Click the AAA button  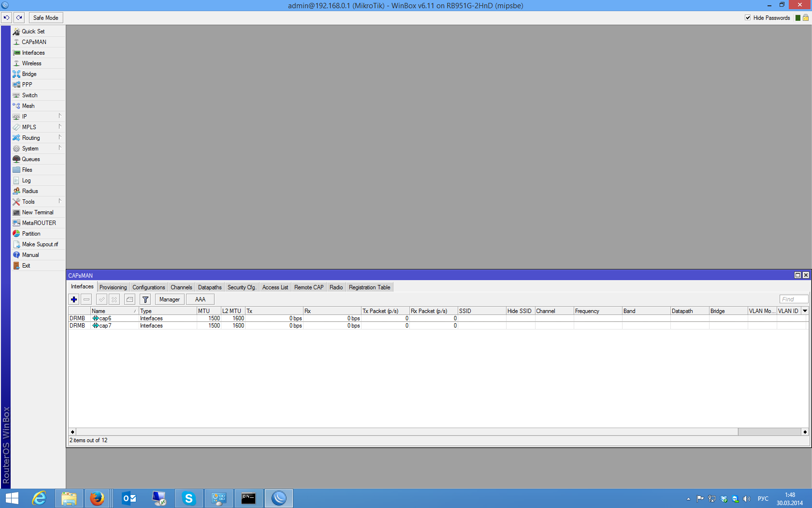200,299
